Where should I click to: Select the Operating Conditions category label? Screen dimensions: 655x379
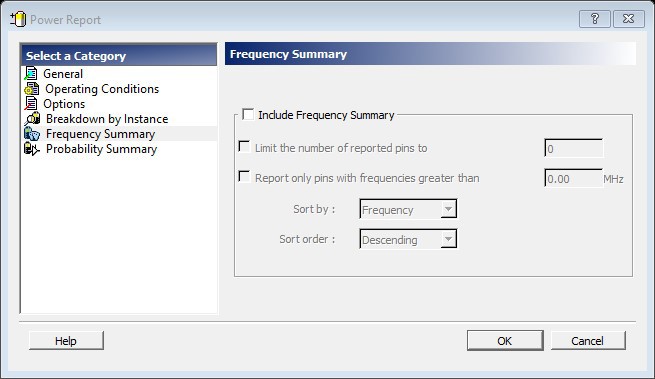click(x=102, y=89)
